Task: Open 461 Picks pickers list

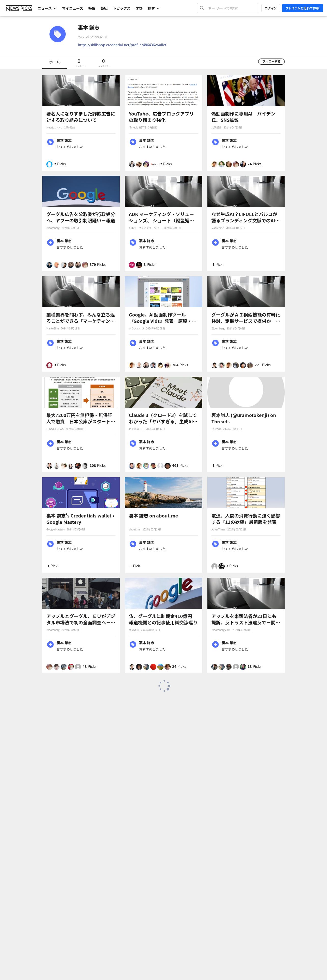Action: click(x=180, y=465)
